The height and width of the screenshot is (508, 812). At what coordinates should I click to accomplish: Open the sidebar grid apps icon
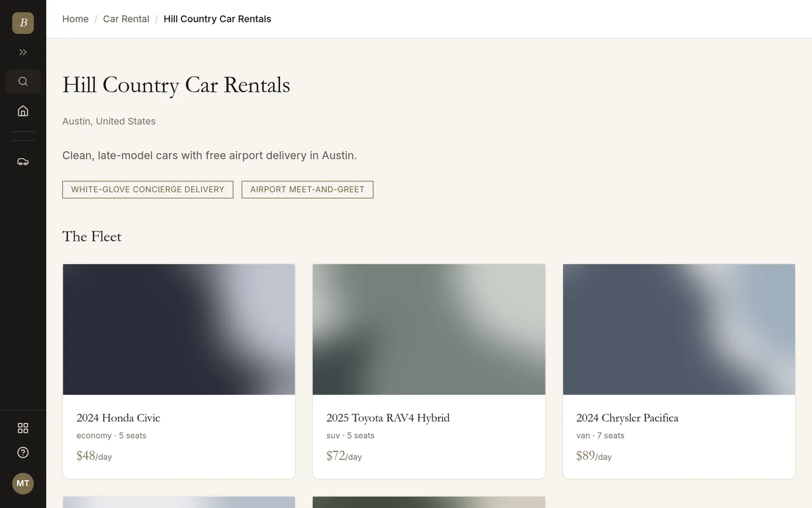point(23,428)
